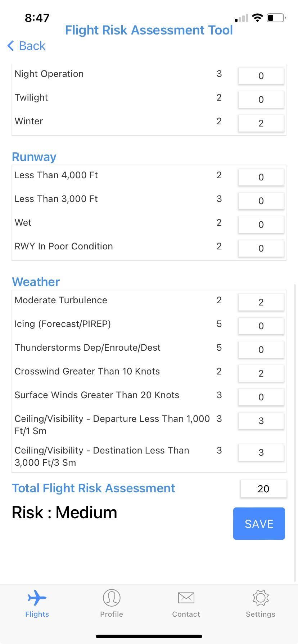298x644 pixels.
Task: Select the Total Flight Risk Assessment field
Action: coord(263,489)
